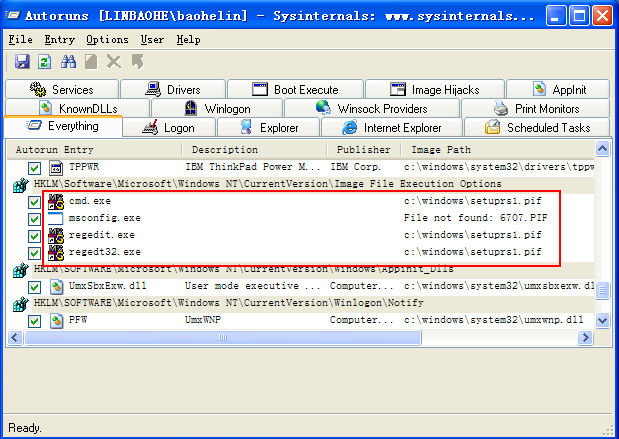Viewport: 619px width, 439px height.
Task: Switch to the Scheduled Tasks tab
Action: pos(537,128)
